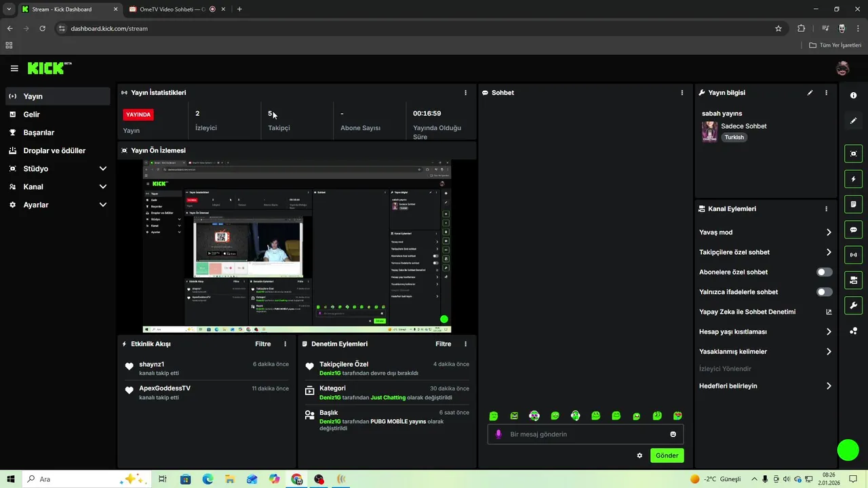Toggle the chat bubble widget icon in right sidebar

pyautogui.click(x=854, y=230)
